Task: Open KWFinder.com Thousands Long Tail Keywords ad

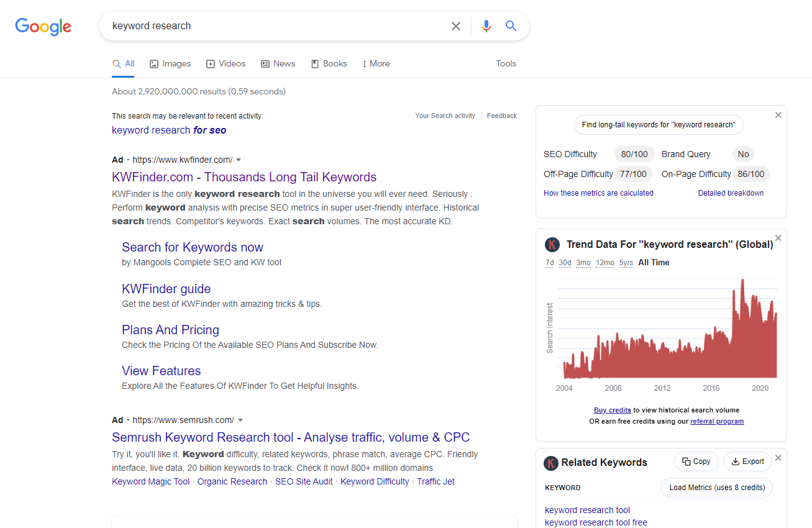Action: tap(244, 177)
